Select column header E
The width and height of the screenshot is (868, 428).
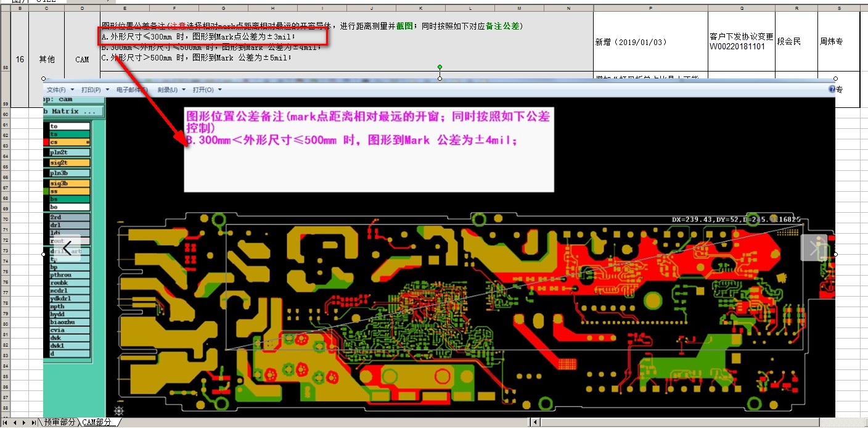(125, 8)
